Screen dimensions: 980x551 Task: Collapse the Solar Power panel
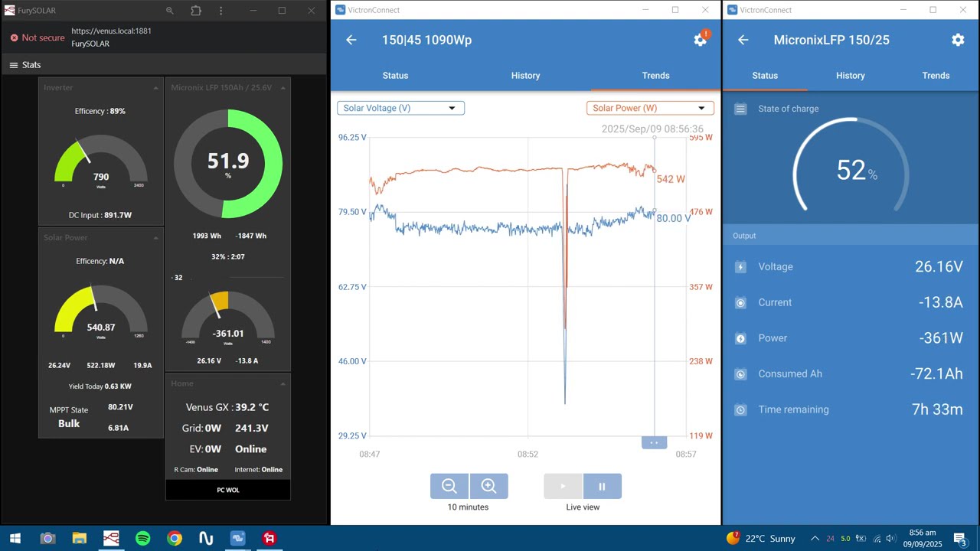tap(156, 238)
